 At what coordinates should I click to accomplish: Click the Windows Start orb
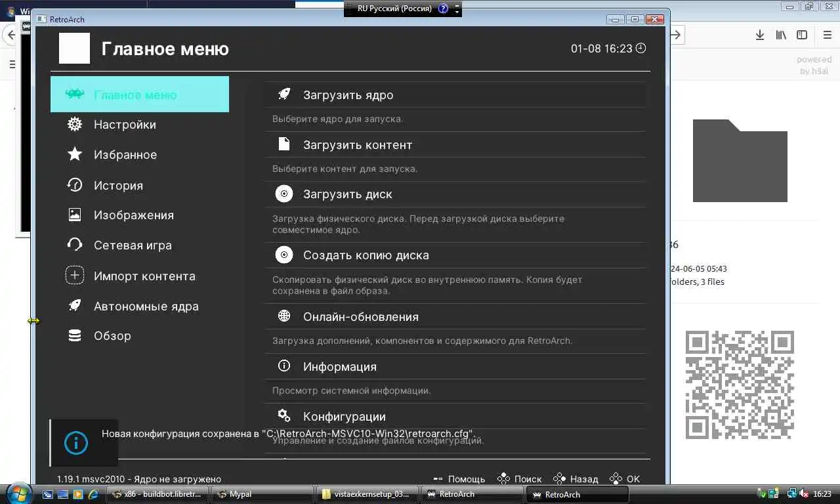(18, 493)
